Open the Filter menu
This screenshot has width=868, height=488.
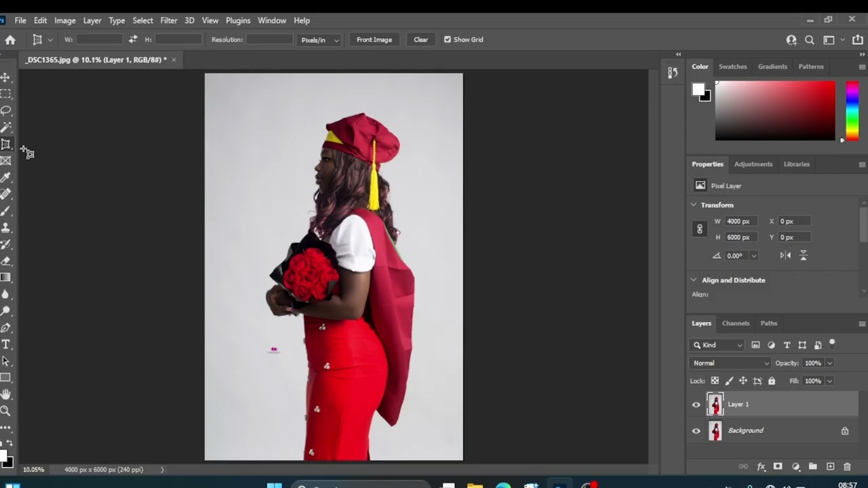tap(169, 20)
